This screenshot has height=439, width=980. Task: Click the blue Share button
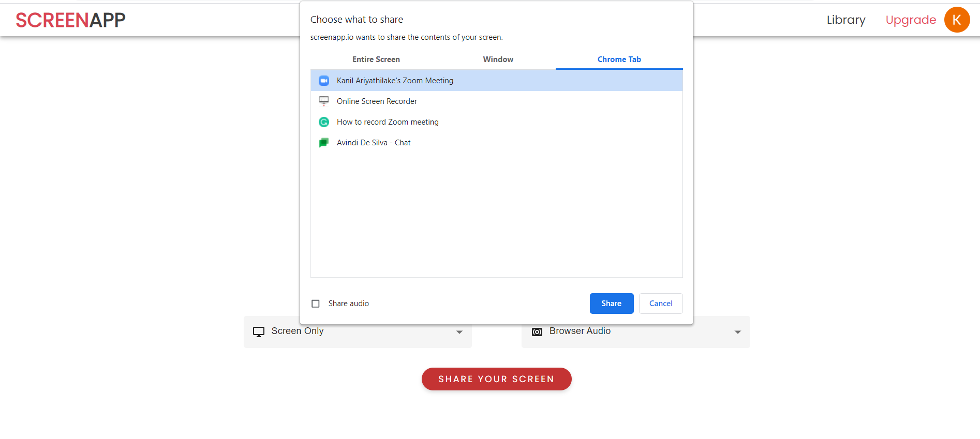612,304
